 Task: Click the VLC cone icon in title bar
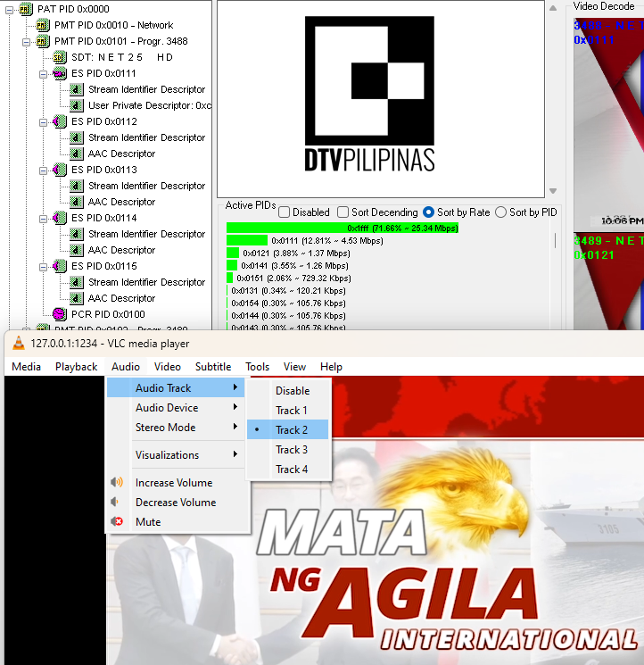point(18,343)
